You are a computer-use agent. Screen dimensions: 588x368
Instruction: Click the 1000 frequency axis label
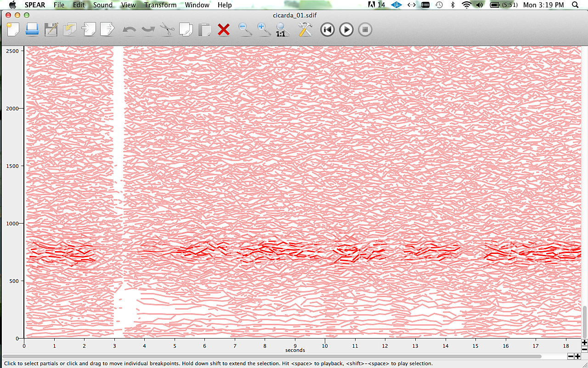click(x=12, y=224)
